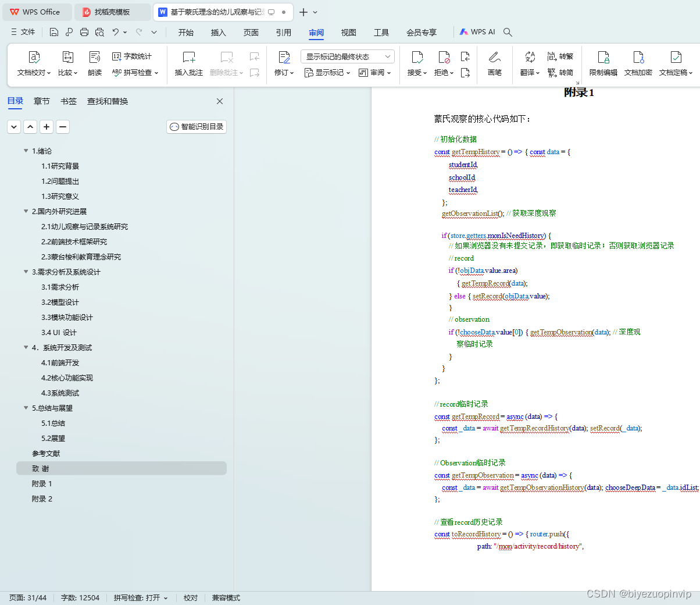
Task: Switch to the 插入 ribbon tab
Action: [219, 33]
